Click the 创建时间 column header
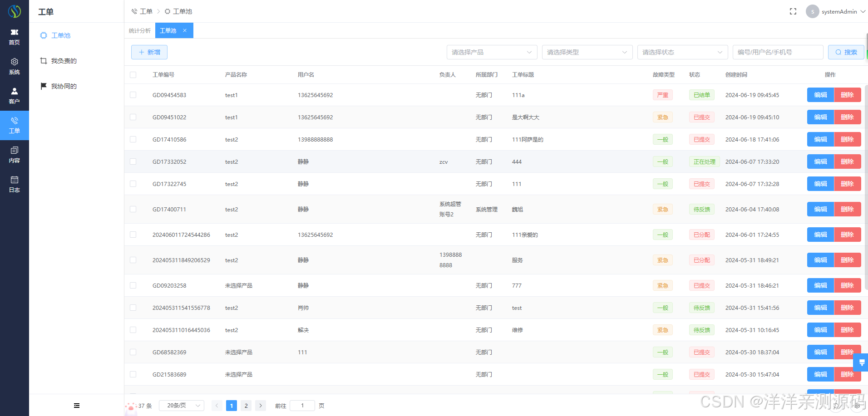Screen dimensions: 868x416 (x=736, y=75)
